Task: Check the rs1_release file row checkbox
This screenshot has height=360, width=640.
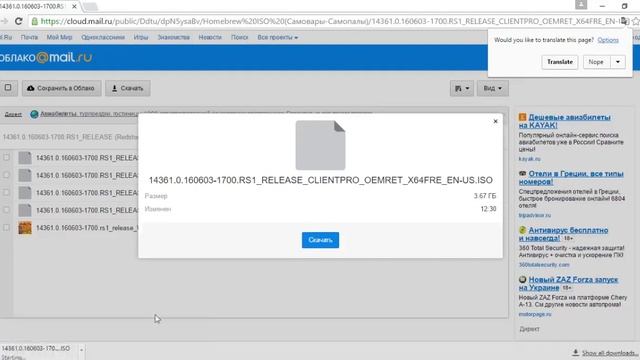Action: (x=7, y=227)
